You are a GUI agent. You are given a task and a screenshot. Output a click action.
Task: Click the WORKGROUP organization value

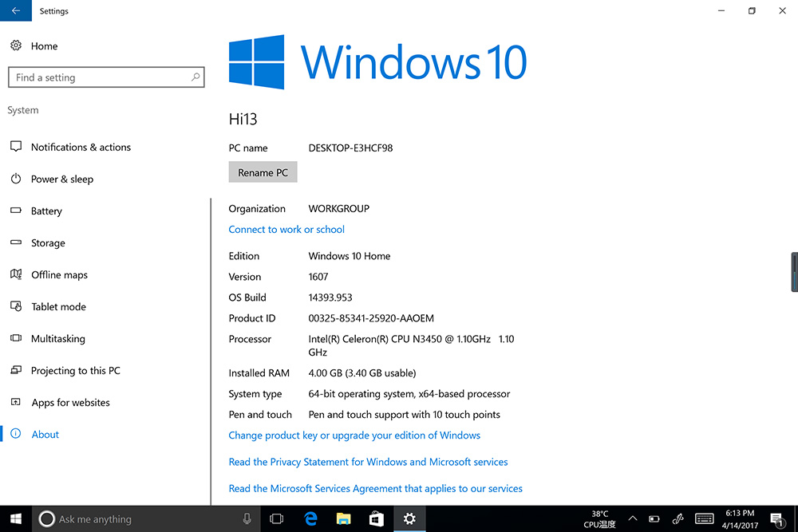339,208
